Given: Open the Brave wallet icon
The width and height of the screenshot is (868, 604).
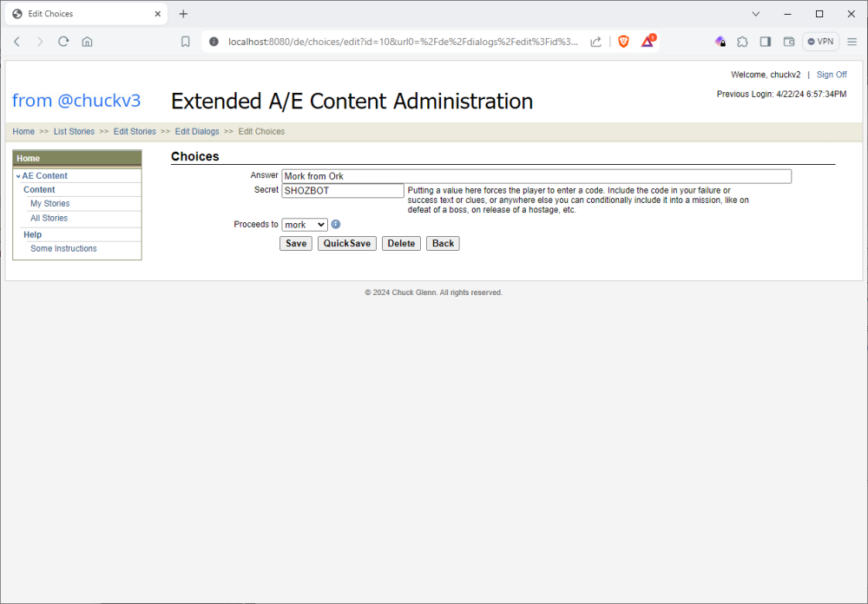Looking at the screenshot, I should [789, 42].
